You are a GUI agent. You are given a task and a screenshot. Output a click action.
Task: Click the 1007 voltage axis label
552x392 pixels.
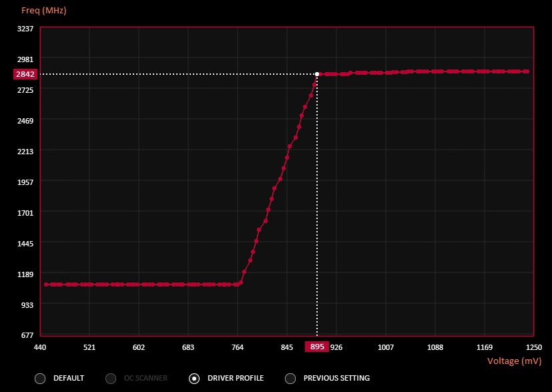386,347
